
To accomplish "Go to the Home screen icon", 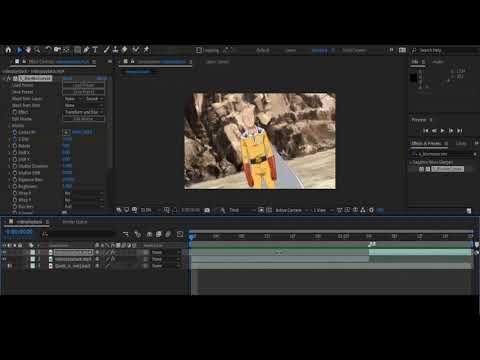I will point(8,50).
